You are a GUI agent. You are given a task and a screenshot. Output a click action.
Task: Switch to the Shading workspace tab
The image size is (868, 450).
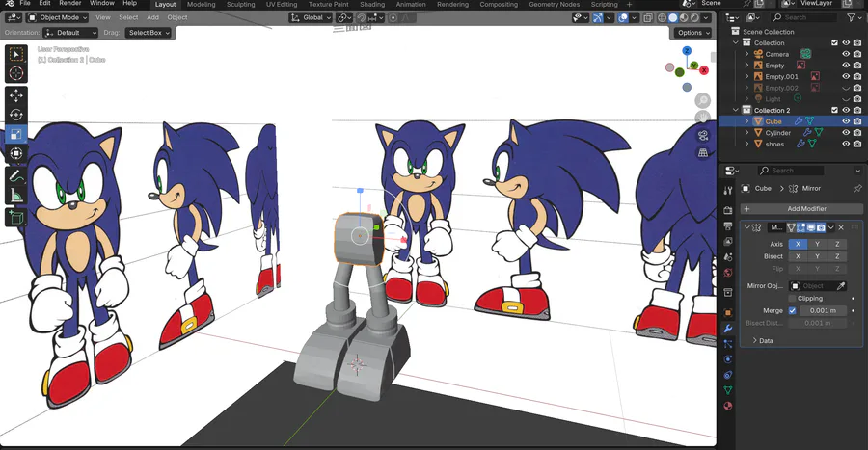point(372,4)
